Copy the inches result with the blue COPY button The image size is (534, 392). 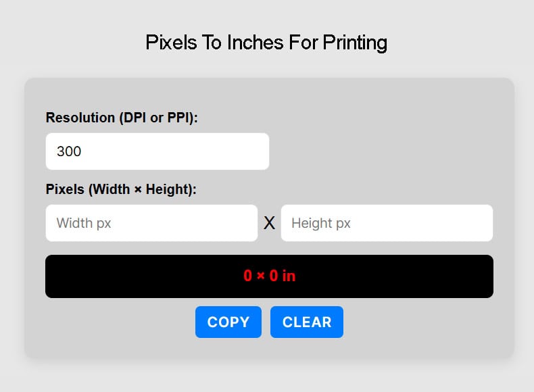coord(228,322)
